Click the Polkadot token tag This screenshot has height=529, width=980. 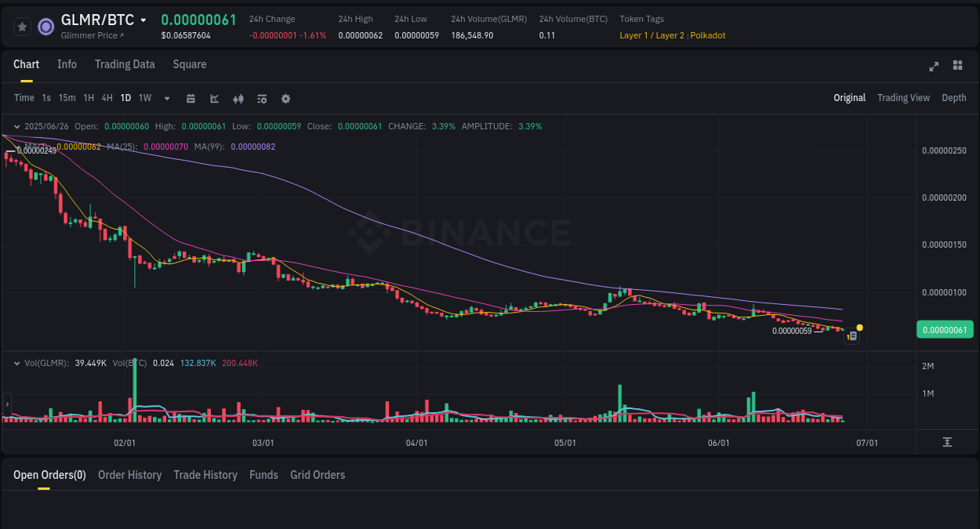pos(707,35)
